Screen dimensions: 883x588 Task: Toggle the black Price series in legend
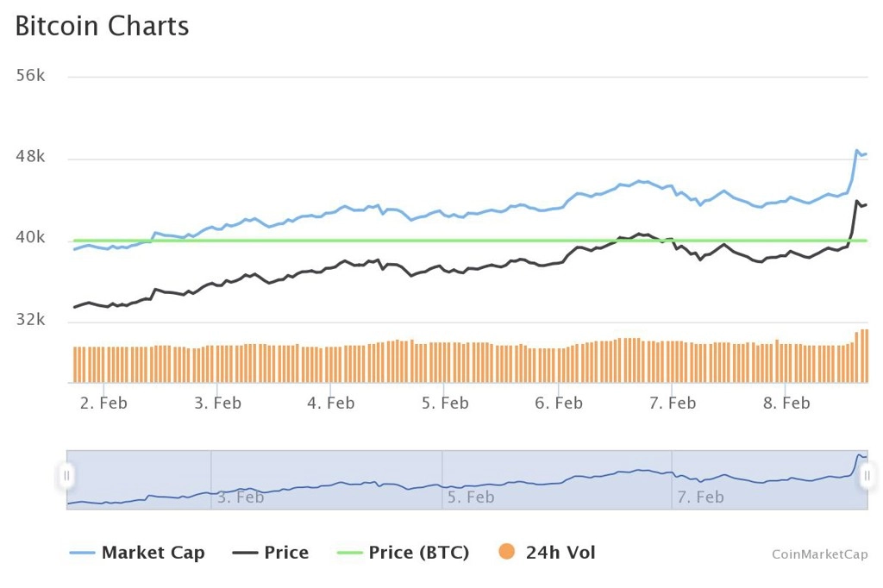coord(270,553)
